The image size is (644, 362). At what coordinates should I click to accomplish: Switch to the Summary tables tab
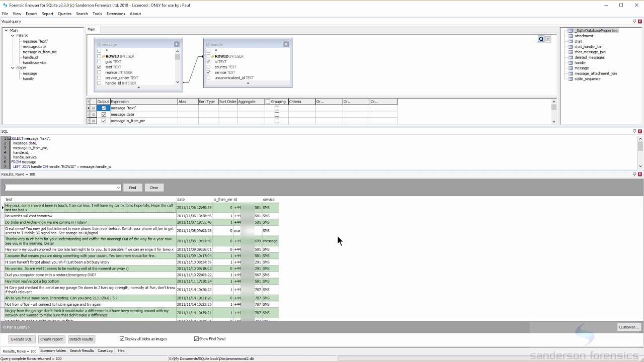pos(53,351)
